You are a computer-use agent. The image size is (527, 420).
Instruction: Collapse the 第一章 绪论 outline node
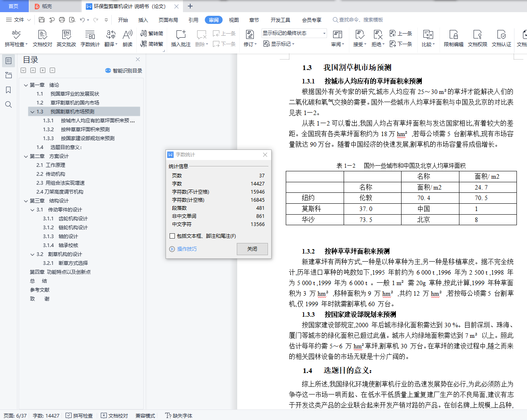pos(26,85)
